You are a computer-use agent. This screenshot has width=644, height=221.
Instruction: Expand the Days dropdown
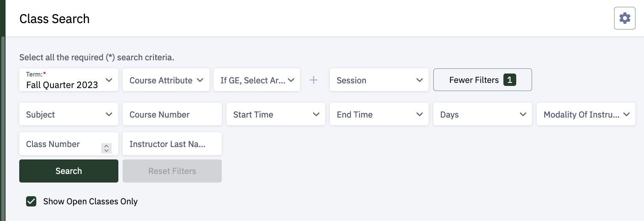point(482,114)
